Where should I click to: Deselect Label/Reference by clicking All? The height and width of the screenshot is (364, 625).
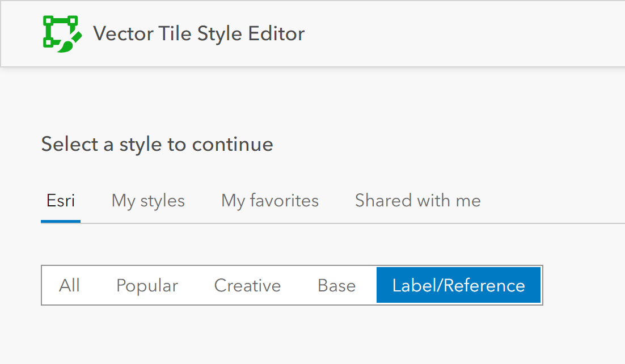[70, 285]
